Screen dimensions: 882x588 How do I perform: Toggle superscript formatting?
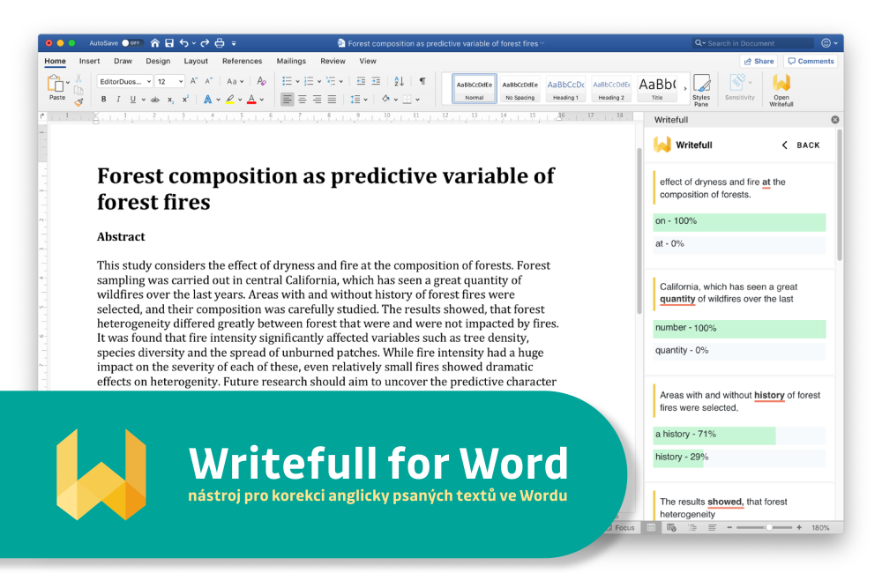point(185,100)
